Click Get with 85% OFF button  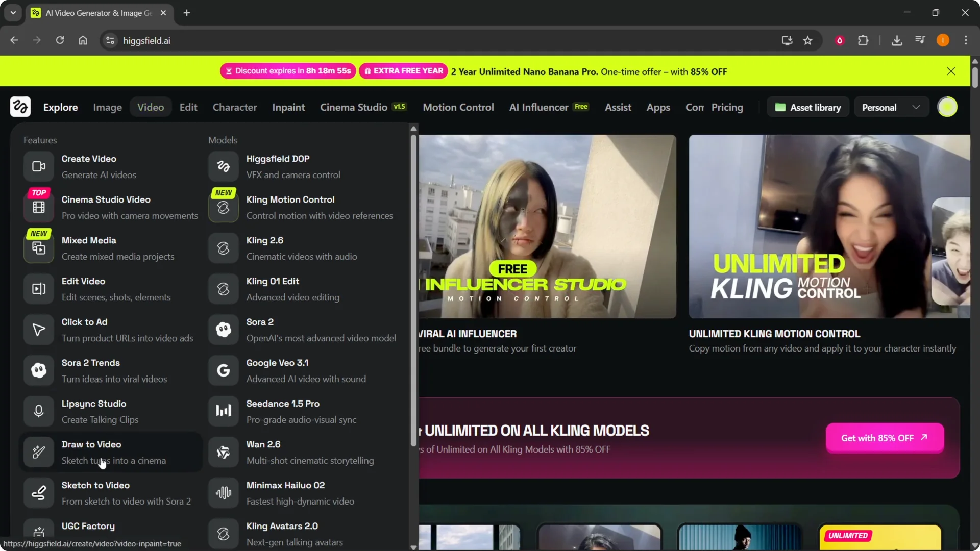coord(884,438)
